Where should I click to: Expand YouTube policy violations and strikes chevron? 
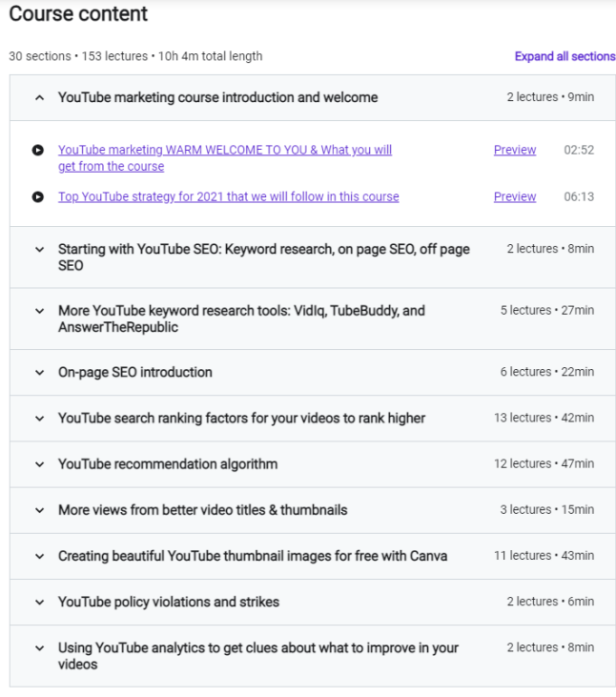point(39,602)
